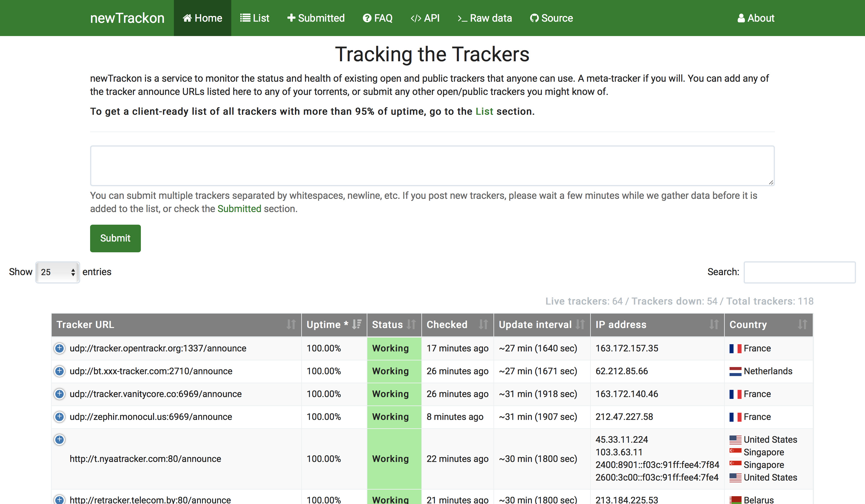This screenshot has width=865, height=504.
Task: Select URL http://retracker.telecom.by:80/announce
Action: click(150, 499)
